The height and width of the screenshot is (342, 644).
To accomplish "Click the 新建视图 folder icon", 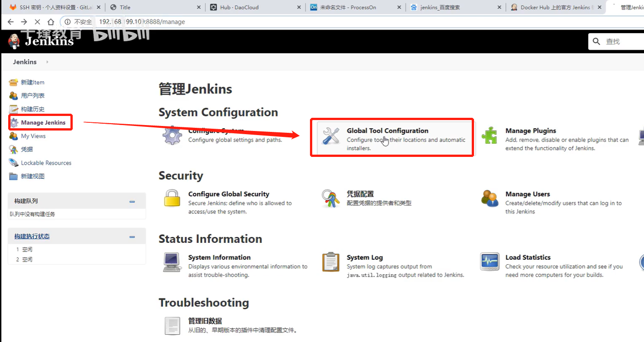I will pos(14,176).
